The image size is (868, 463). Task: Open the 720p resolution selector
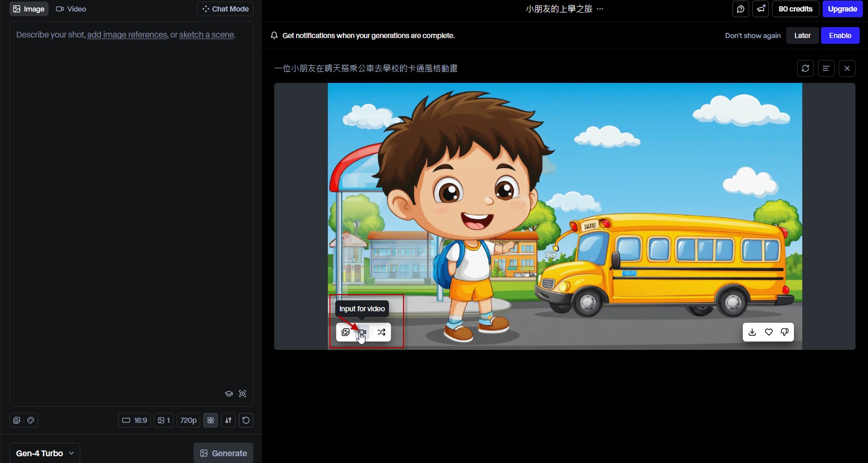pyautogui.click(x=188, y=420)
